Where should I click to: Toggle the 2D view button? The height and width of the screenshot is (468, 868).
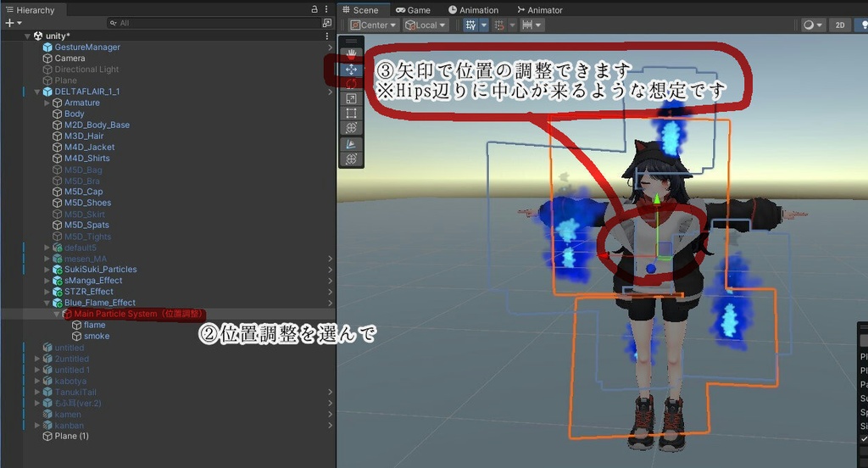point(840,25)
